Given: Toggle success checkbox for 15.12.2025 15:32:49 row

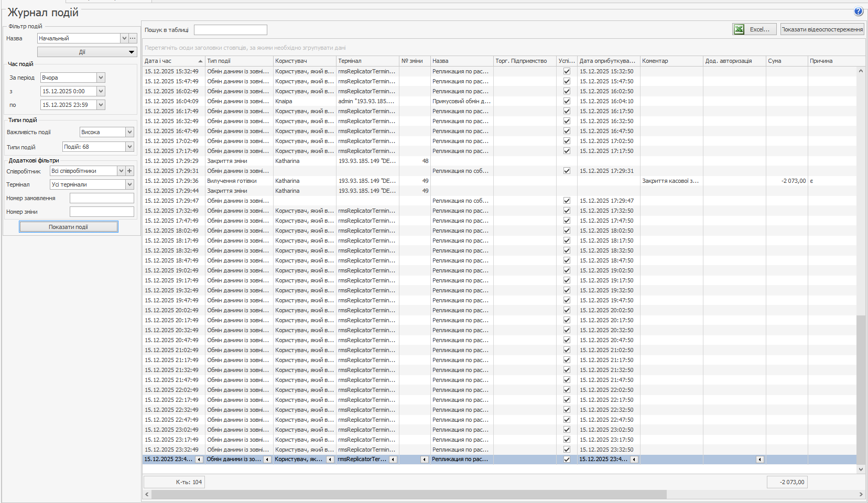Looking at the screenshot, I should pyautogui.click(x=567, y=71).
